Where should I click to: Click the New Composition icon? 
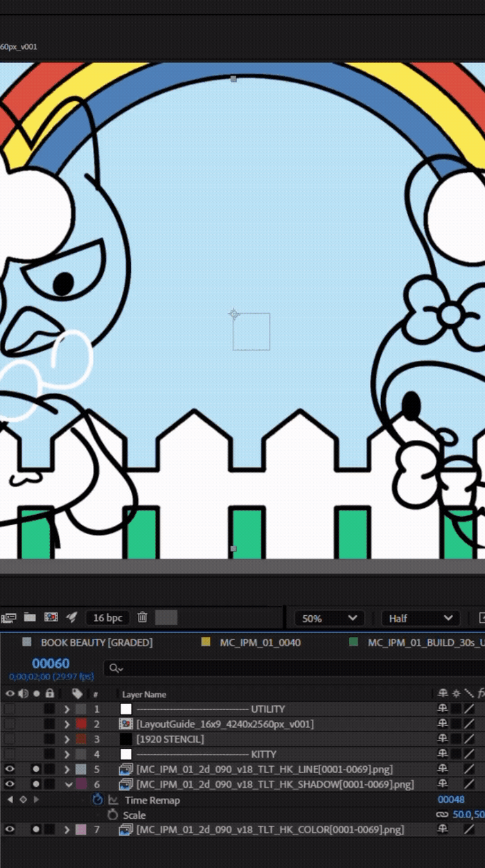point(51,617)
